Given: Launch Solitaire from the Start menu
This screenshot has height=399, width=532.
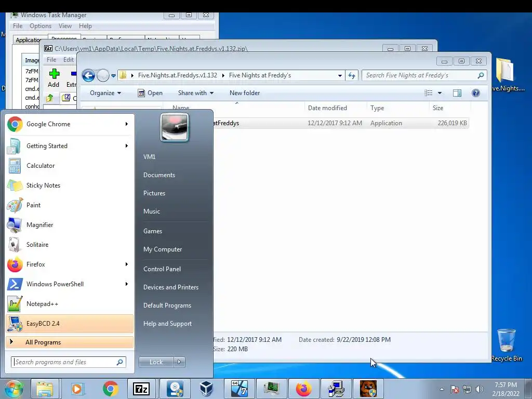Looking at the screenshot, I should pyautogui.click(x=69, y=245).
